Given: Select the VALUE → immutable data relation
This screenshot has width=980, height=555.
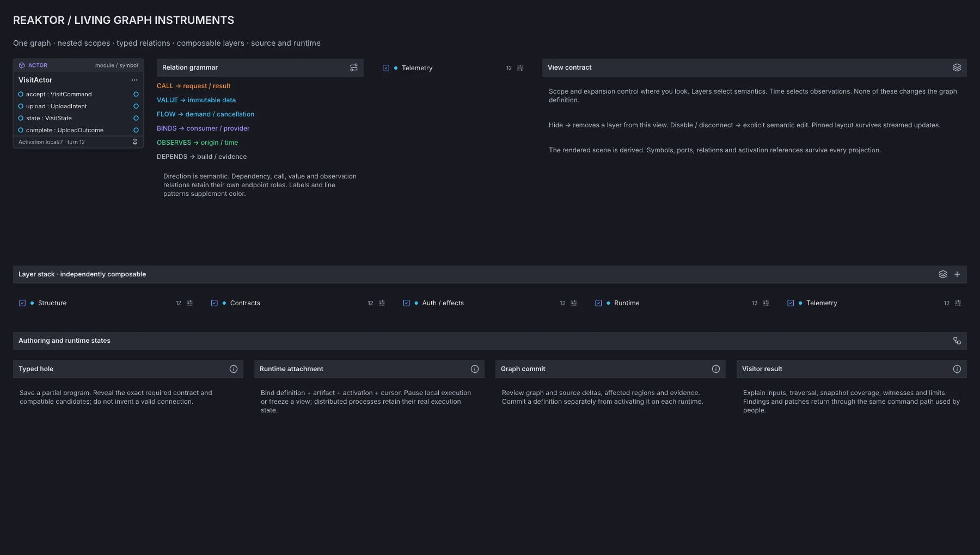Looking at the screenshot, I should (197, 100).
